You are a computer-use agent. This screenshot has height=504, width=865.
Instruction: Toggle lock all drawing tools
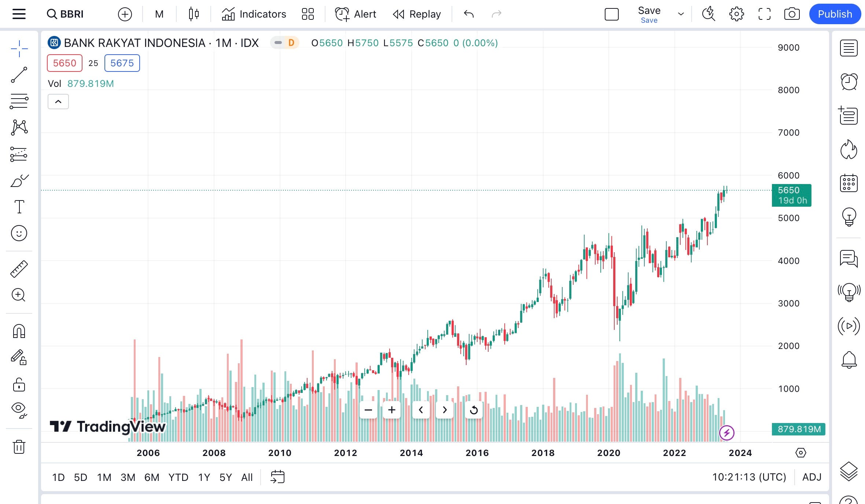pos(19,385)
